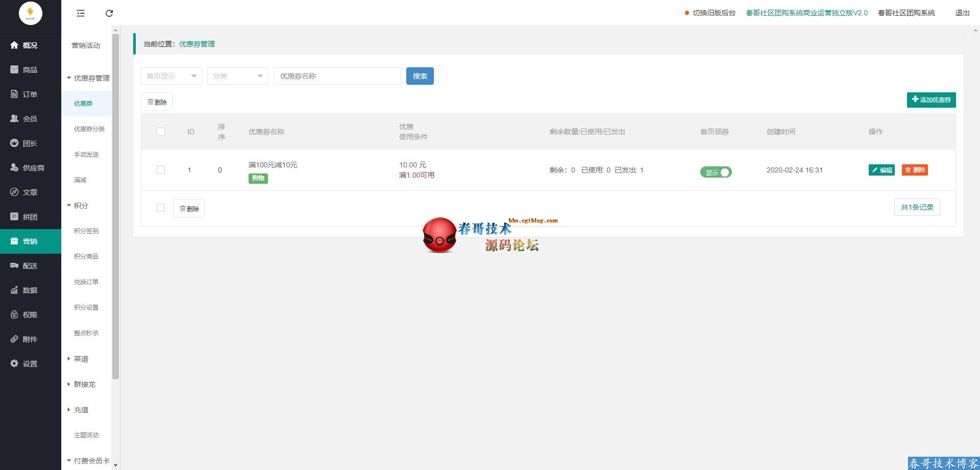The height and width of the screenshot is (470, 980).
Task: Open 配送 delivery section
Action: point(30,266)
